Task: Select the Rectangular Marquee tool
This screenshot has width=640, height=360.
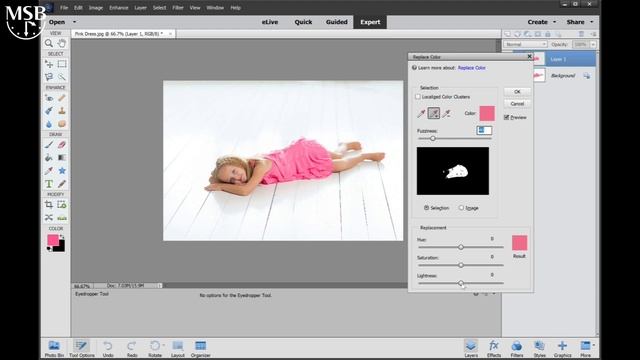Action: [x=62, y=64]
